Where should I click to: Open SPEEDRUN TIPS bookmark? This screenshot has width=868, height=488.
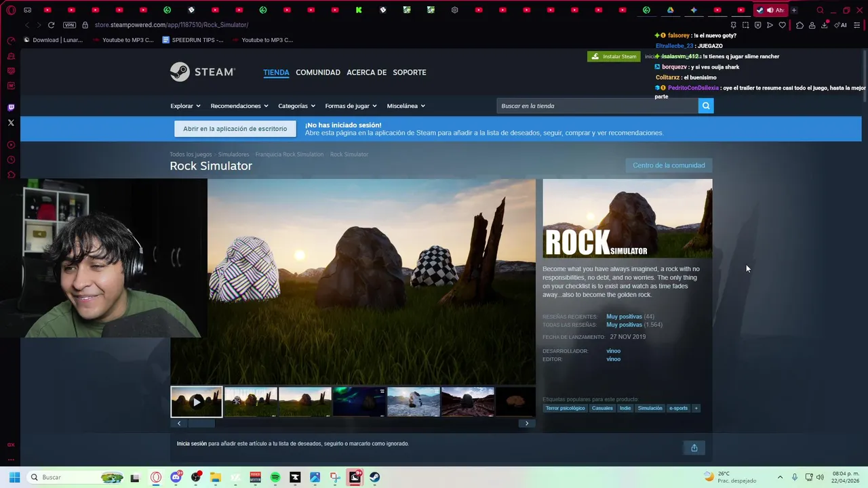click(193, 40)
